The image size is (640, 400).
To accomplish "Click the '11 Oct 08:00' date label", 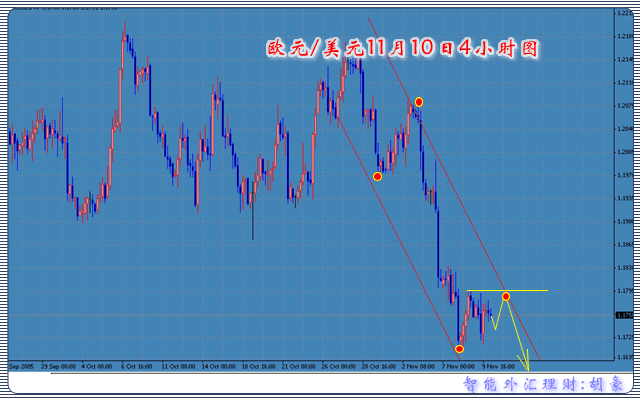I will [x=178, y=366].
